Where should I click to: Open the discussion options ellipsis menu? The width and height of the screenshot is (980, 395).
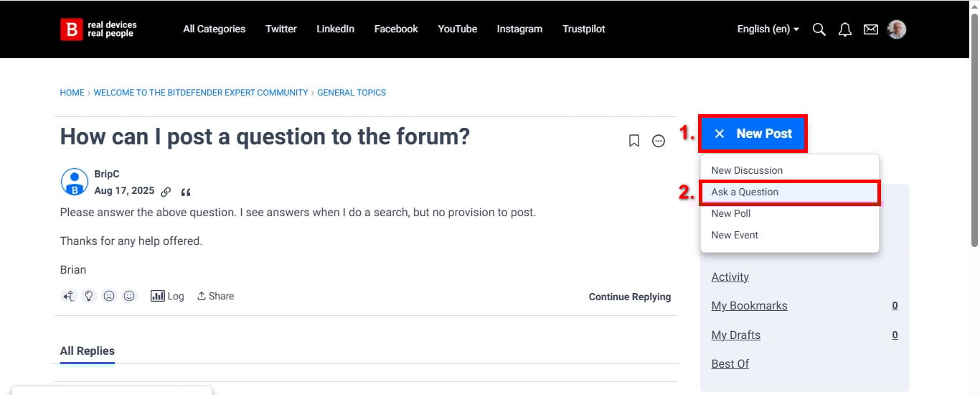coord(659,141)
